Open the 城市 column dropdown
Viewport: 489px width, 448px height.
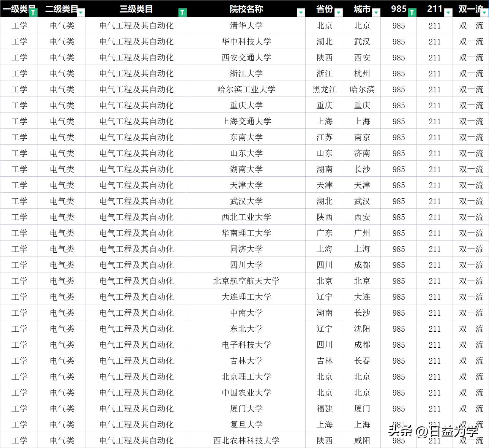pyautogui.click(x=376, y=12)
